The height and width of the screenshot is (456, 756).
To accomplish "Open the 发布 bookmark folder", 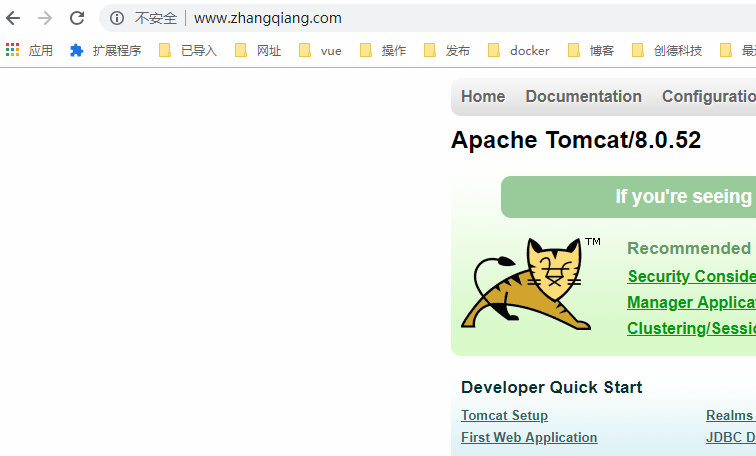I will click(446, 50).
